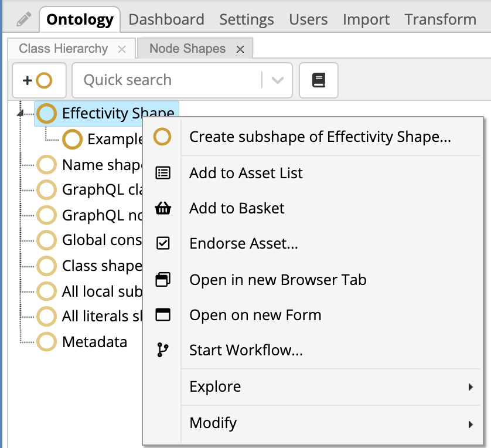Click the basket icon in menu
This screenshot has width=491, height=448.
[163, 208]
